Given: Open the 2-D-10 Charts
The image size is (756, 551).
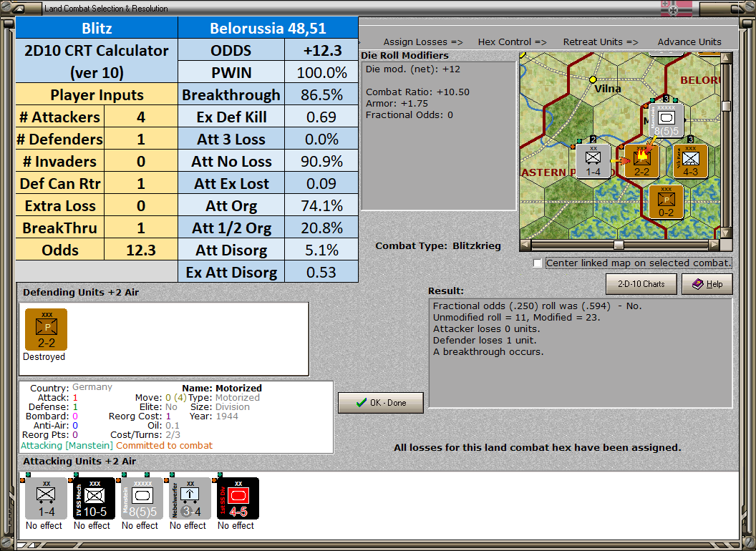Looking at the screenshot, I should pyautogui.click(x=641, y=284).
